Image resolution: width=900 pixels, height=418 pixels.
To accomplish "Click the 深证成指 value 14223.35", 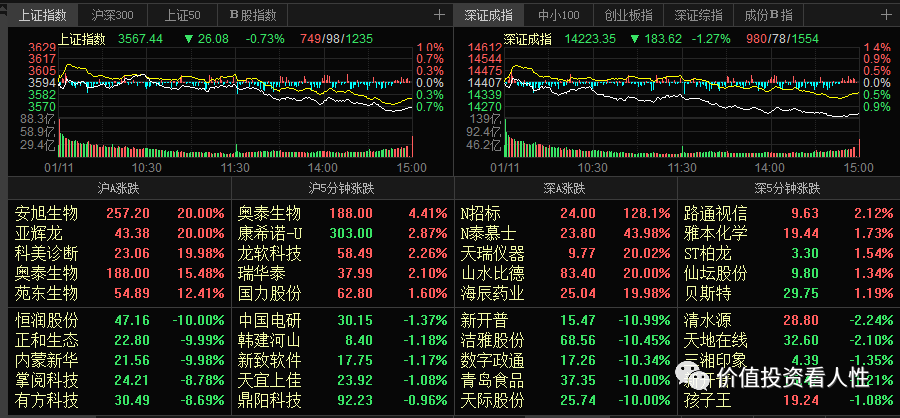I will [590, 39].
